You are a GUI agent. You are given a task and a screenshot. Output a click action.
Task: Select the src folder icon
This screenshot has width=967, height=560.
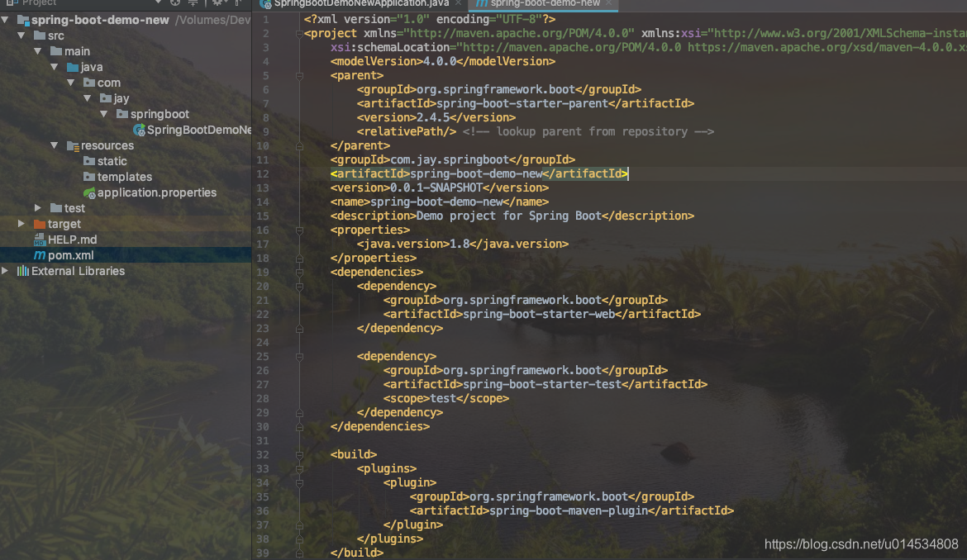(40, 36)
